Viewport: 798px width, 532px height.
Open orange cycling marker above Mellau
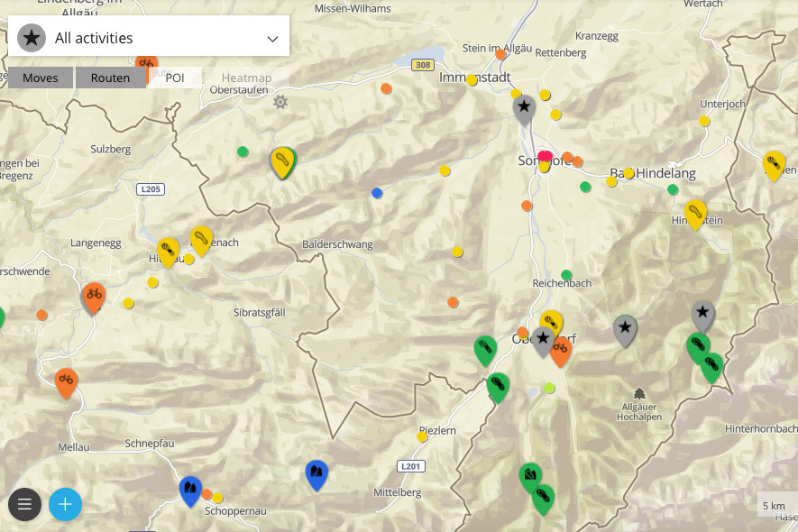[x=65, y=381]
